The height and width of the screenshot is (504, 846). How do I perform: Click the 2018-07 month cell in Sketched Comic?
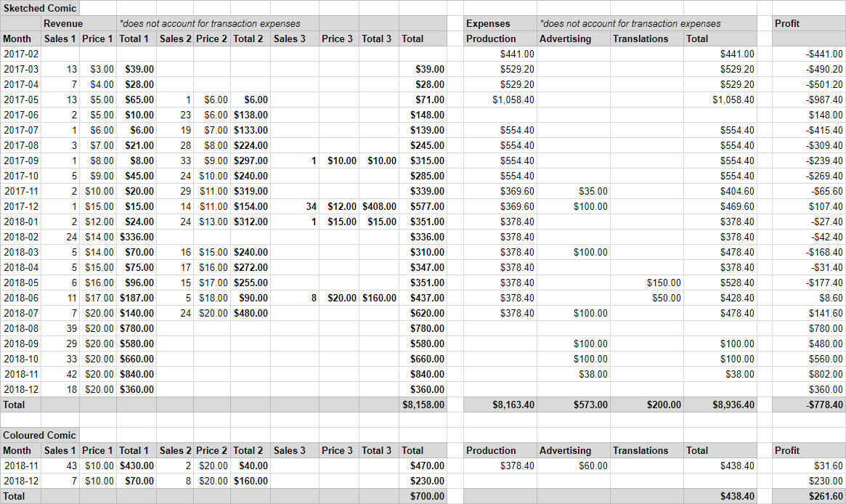[x=21, y=313]
